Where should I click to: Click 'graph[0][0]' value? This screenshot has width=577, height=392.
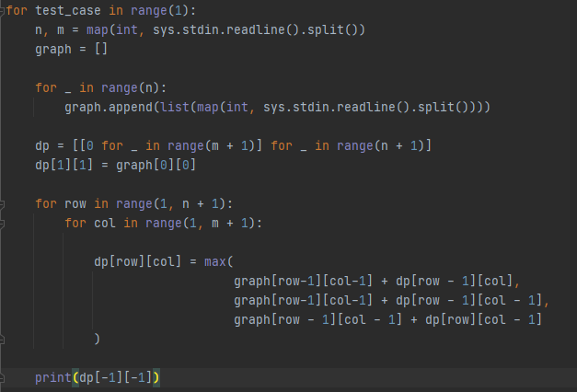156,165
